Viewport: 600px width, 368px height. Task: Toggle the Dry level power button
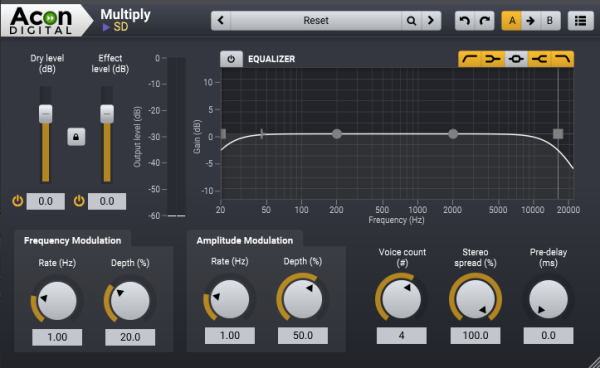18,200
